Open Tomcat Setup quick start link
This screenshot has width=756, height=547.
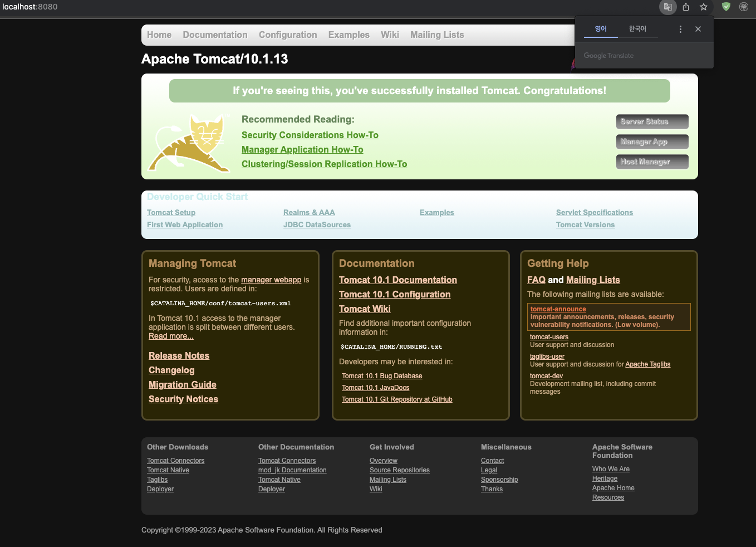(x=171, y=212)
